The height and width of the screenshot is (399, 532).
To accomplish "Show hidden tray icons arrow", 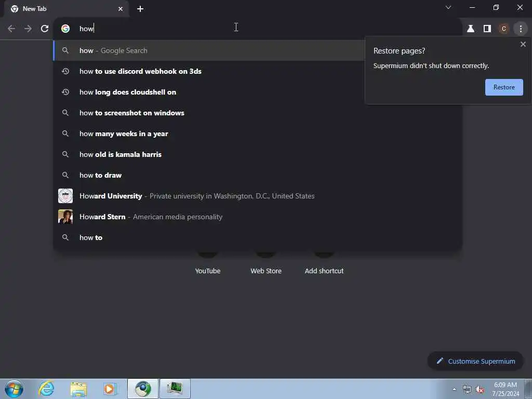I will 454,389.
